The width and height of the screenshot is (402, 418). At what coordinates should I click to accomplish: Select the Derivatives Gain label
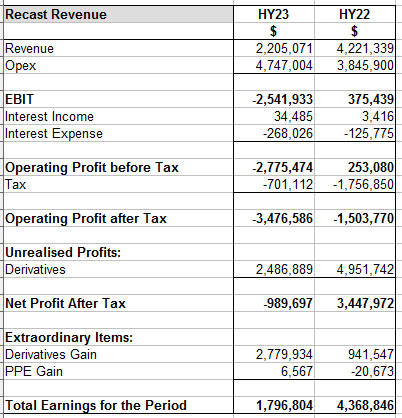[51, 355]
